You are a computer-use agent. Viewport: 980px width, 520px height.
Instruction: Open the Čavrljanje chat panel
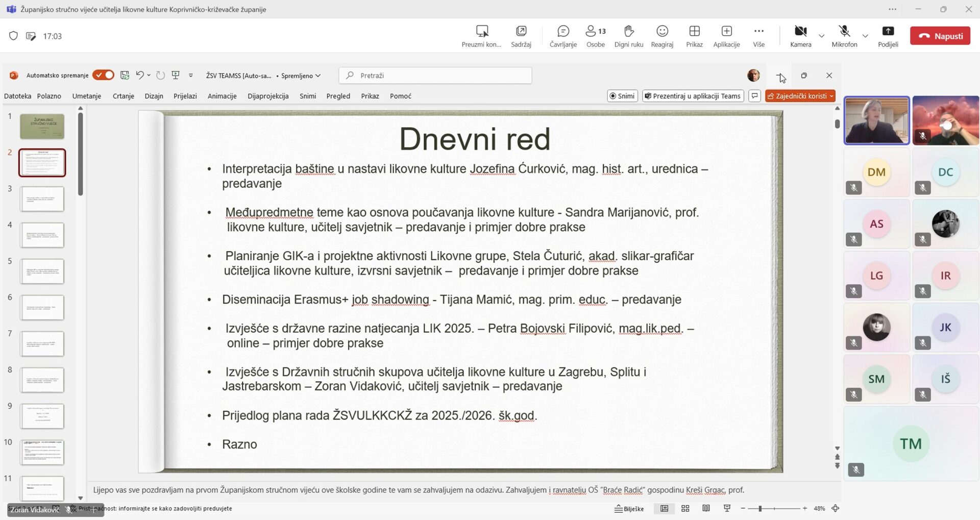[x=563, y=36]
